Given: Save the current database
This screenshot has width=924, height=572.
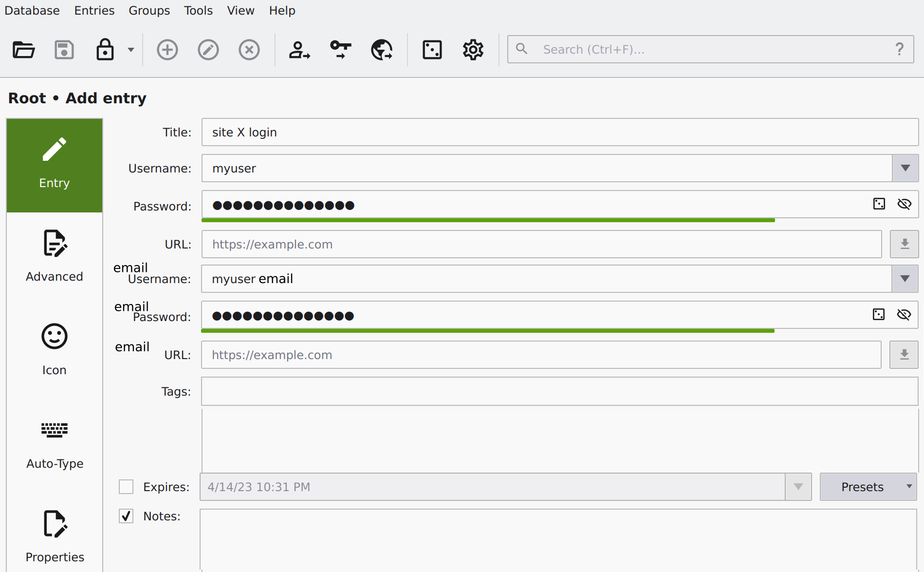Looking at the screenshot, I should (64, 49).
